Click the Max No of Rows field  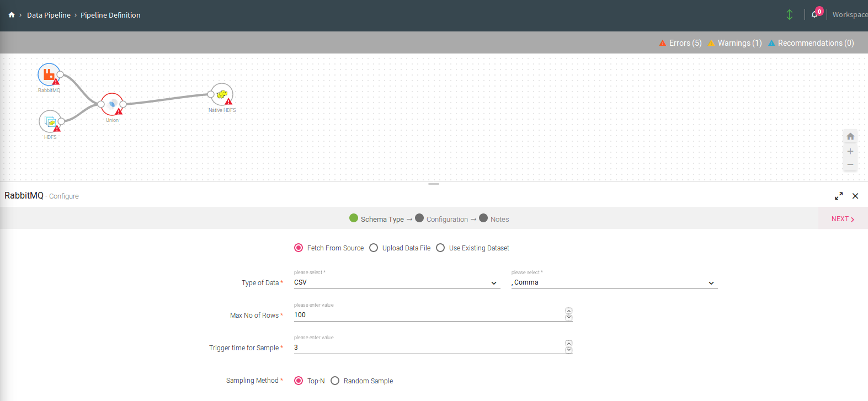tap(428, 315)
